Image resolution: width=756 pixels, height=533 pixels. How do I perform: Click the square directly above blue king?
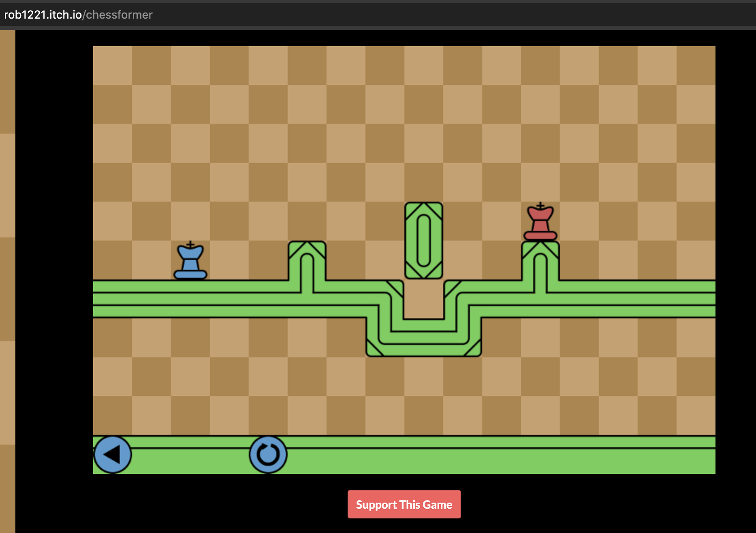[x=190, y=221]
